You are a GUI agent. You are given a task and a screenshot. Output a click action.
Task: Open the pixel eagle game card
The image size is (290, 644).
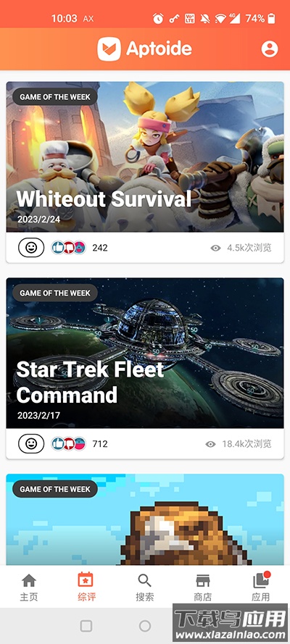point(145,519)
